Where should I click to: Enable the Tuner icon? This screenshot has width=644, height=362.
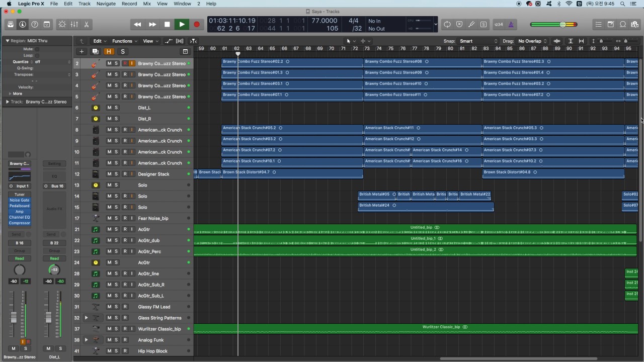click(x=471, y=24)
